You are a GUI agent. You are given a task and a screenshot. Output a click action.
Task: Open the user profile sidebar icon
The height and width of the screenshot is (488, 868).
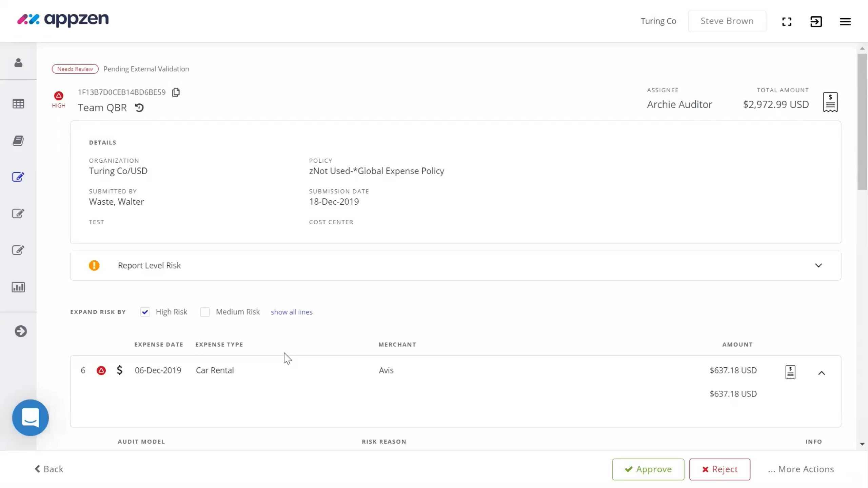tap(18, 63)
